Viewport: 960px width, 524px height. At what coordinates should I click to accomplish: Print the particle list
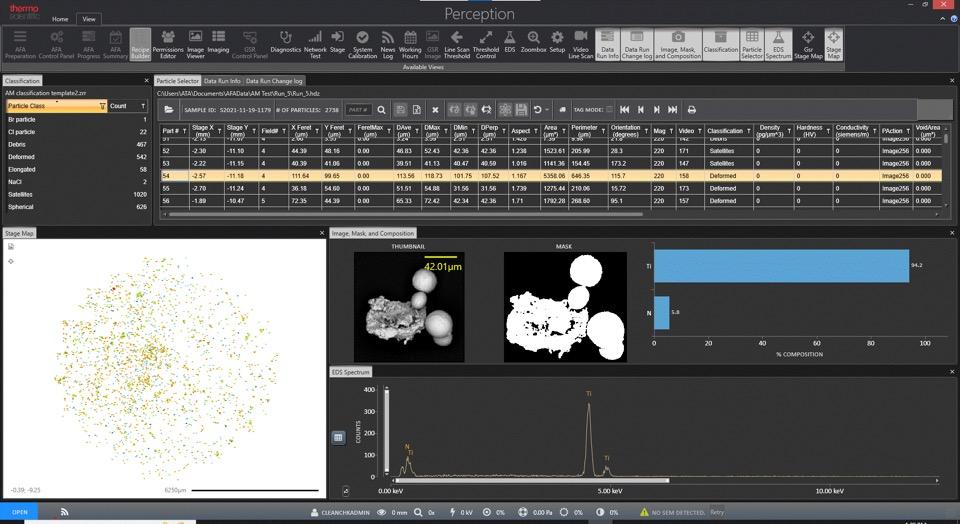click(x=690, y=109)
